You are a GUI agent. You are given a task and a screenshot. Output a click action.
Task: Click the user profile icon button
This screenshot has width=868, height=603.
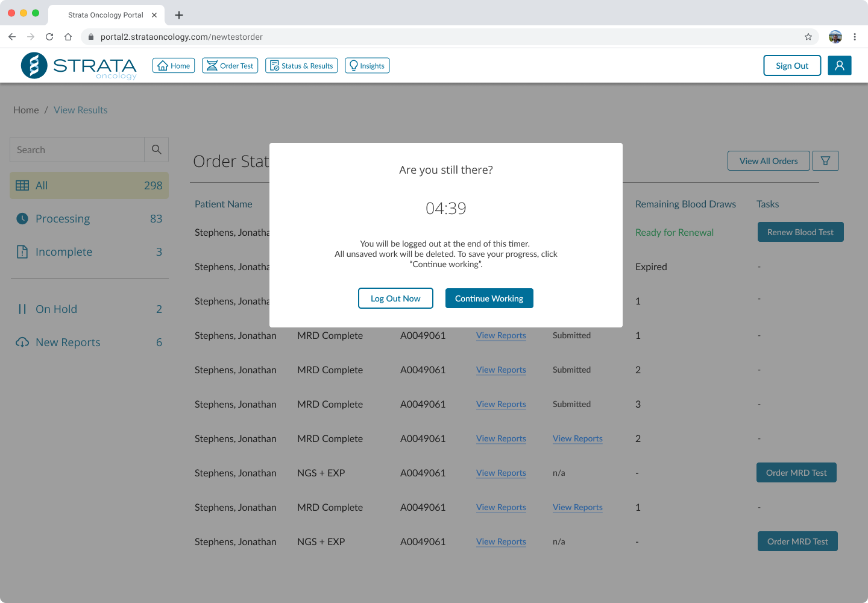point(839,66)
